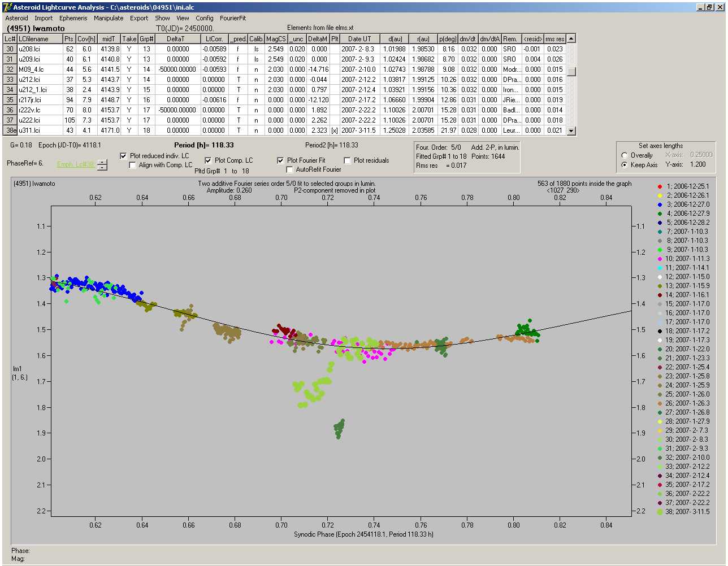This screenshot has width=728, height=566.
Task: Click the [x] Plt cell in row 38
Action: point(335,130)
